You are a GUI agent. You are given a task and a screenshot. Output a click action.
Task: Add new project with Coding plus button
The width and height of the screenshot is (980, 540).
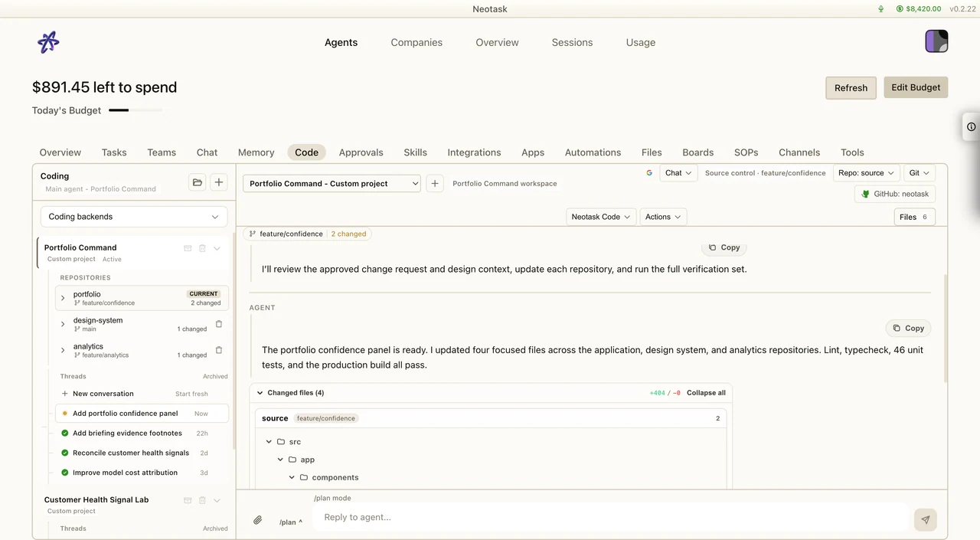[x=219, y=182]
